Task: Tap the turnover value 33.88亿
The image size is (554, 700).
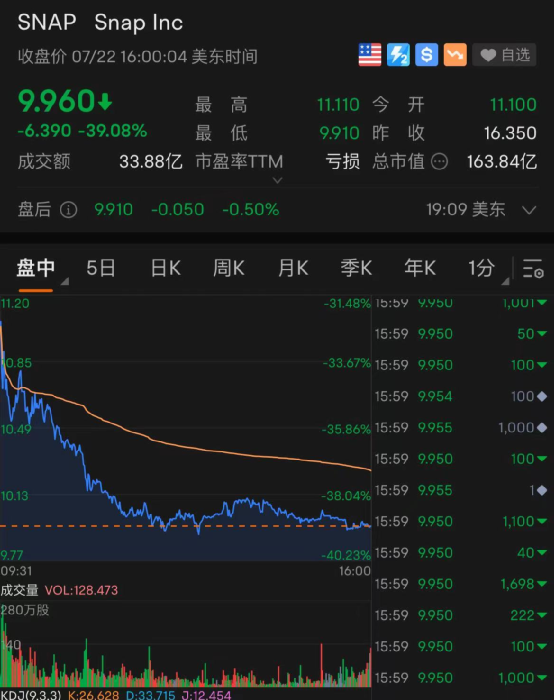Action: 151,162
